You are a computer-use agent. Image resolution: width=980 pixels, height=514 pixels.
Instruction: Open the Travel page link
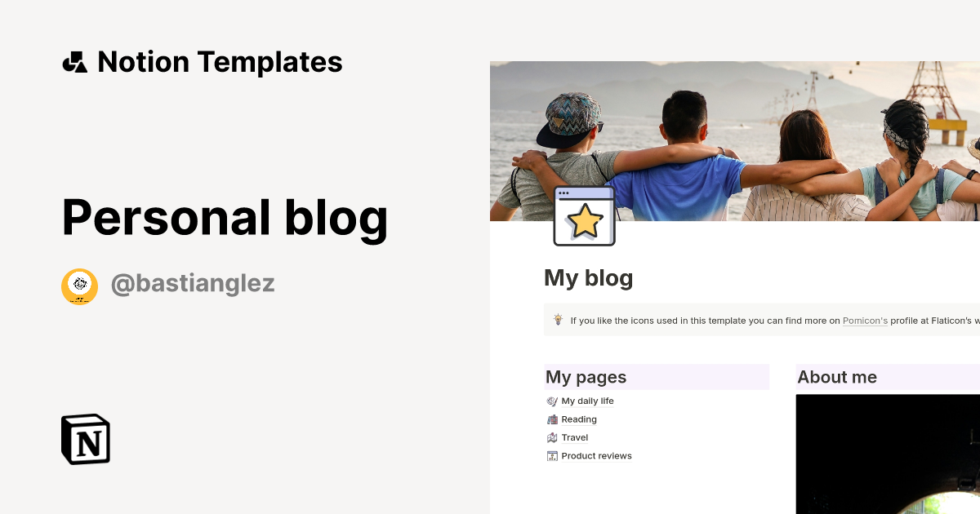pyautogui.click(x=576, y=437)
